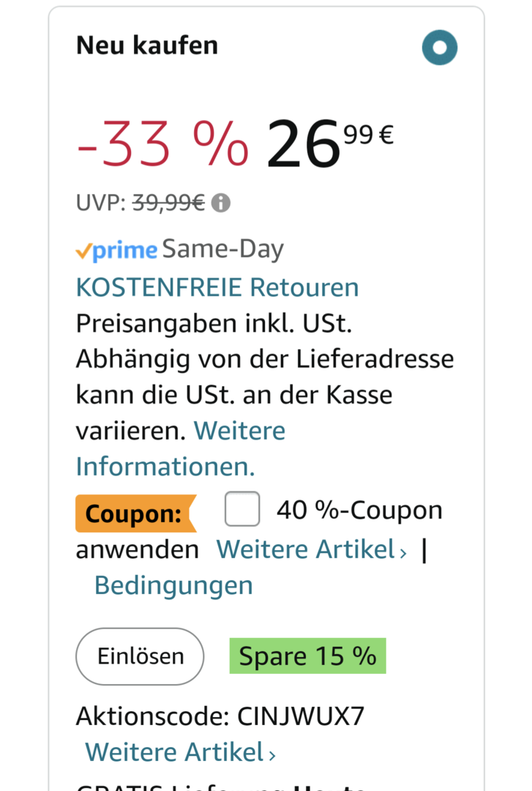Click the struck-through 39,99€ UVP price
The height and width of the screenshot is (791, 532).
point(168,203)
